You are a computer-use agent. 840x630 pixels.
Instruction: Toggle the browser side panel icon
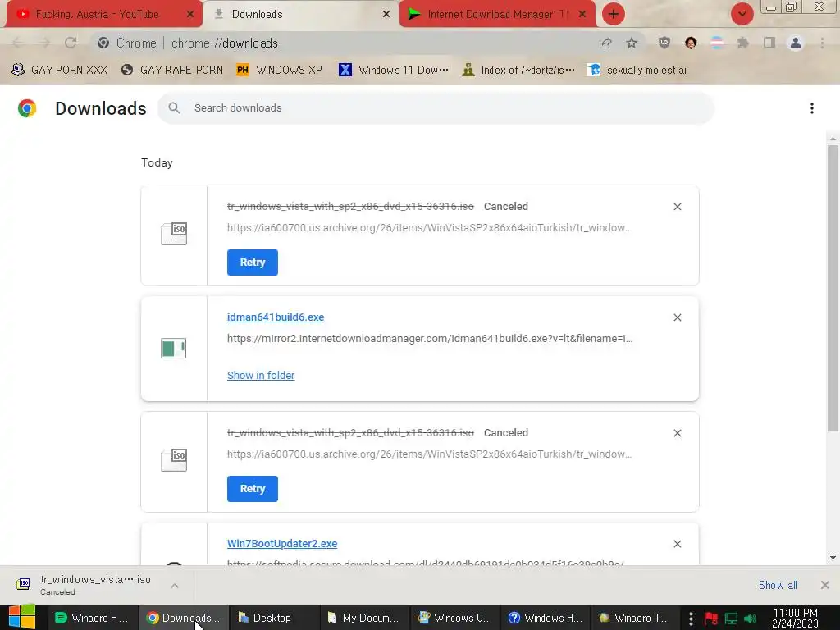click(769, 43)
